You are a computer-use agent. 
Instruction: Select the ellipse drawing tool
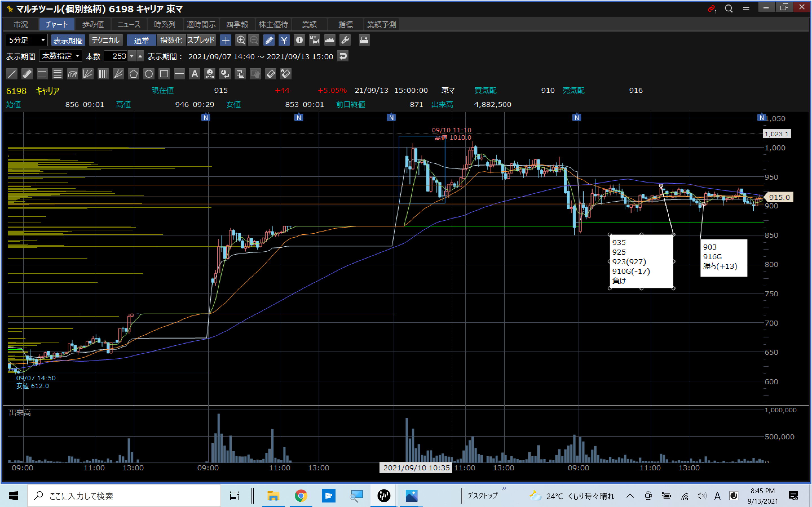click(x=149, y=74)
